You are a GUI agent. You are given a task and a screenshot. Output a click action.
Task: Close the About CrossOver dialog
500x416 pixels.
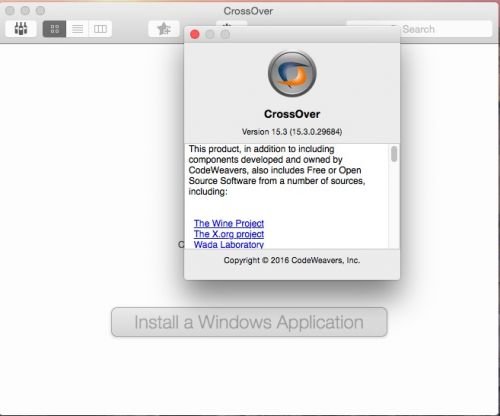(x=195, y=34)
